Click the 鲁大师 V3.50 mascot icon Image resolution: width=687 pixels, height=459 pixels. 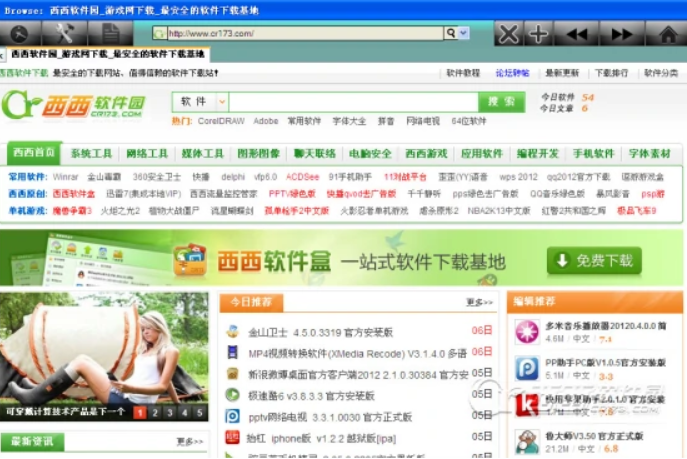coord(527,442)
